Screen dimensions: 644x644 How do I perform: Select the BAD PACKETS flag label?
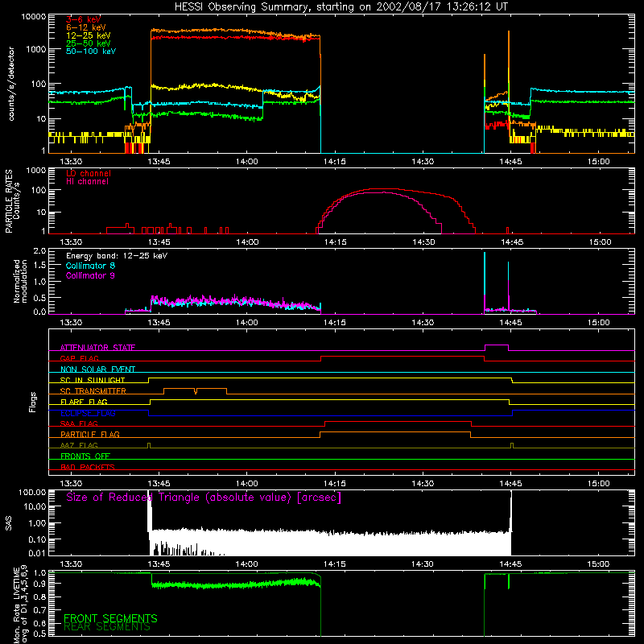pos(88,467)
